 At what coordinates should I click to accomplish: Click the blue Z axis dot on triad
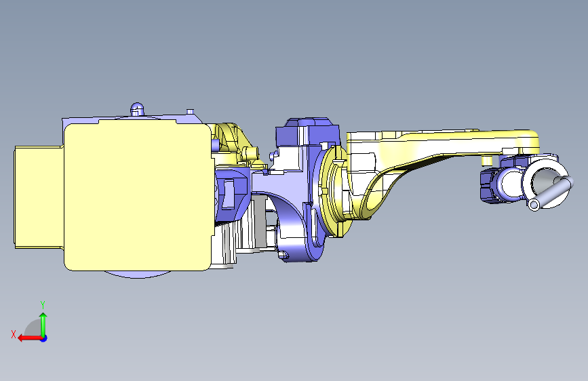point(44,338)
